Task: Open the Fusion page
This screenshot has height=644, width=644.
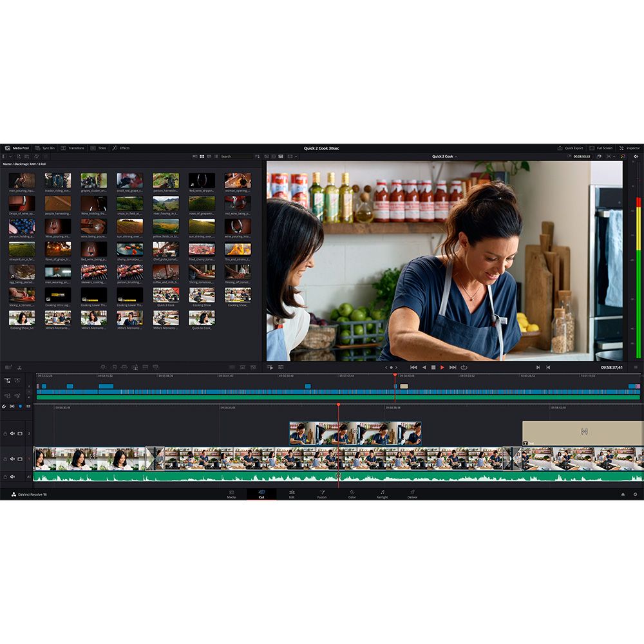Action: [x=321, y=493]
